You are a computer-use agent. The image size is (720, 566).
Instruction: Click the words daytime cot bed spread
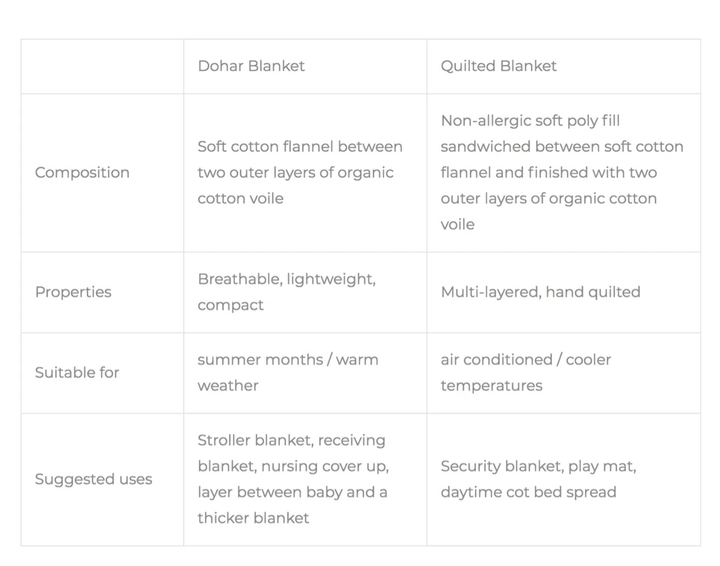point(528,492)
